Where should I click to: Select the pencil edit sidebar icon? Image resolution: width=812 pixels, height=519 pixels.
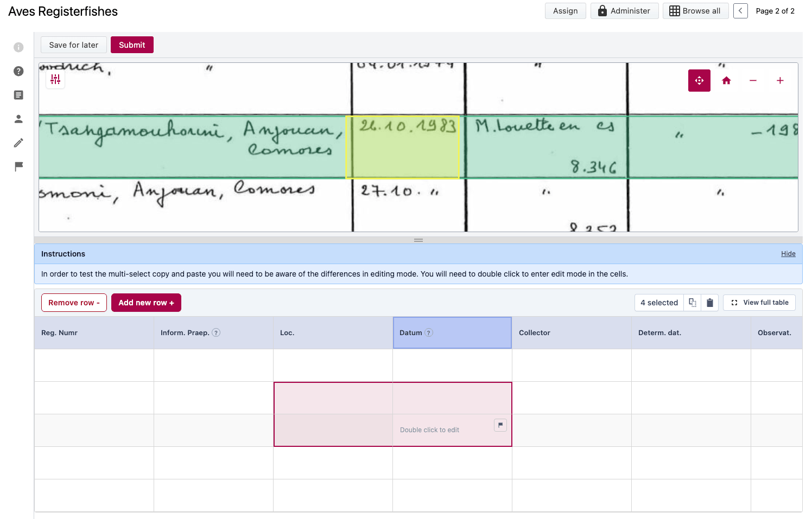(x=18, y=143)
